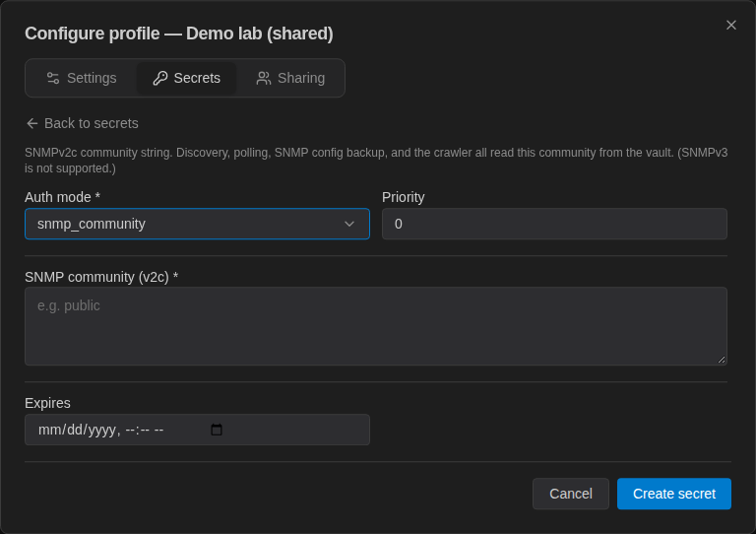Image resolution: width=756 pixels, height=534 pixels.
Task: Close the Configure profile dialog
Action: tap(731, 25)
